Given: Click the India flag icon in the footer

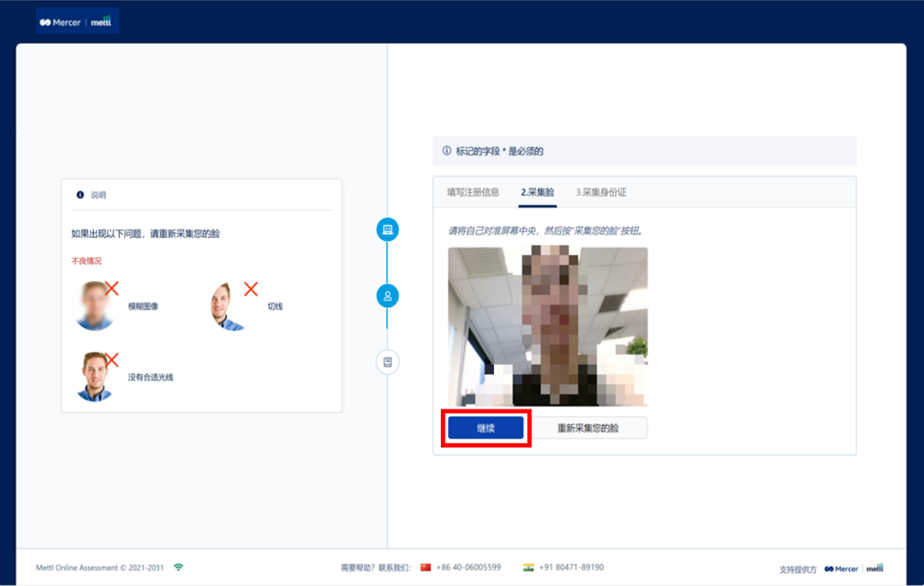Looking at the screenshot, I should 528,567.
